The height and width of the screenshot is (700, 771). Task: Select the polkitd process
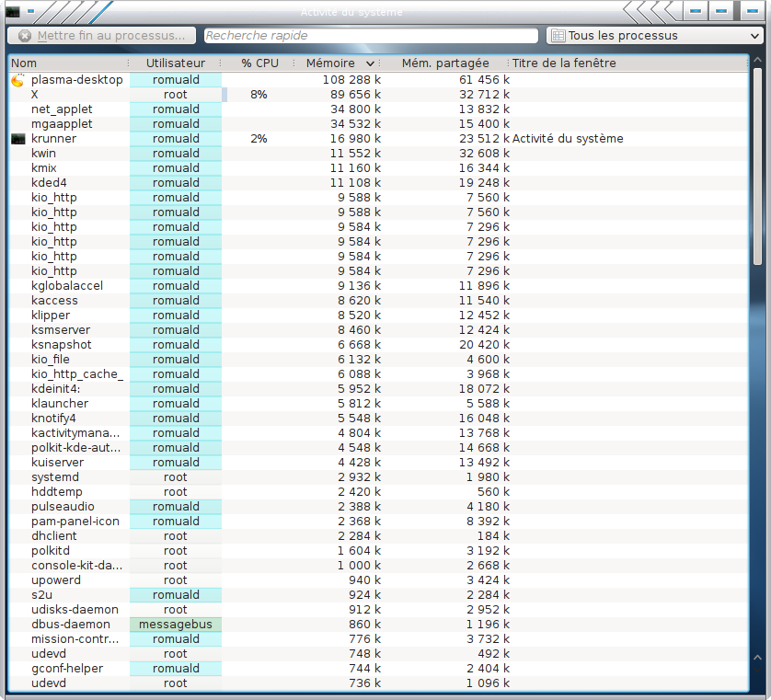coord(51,552)
